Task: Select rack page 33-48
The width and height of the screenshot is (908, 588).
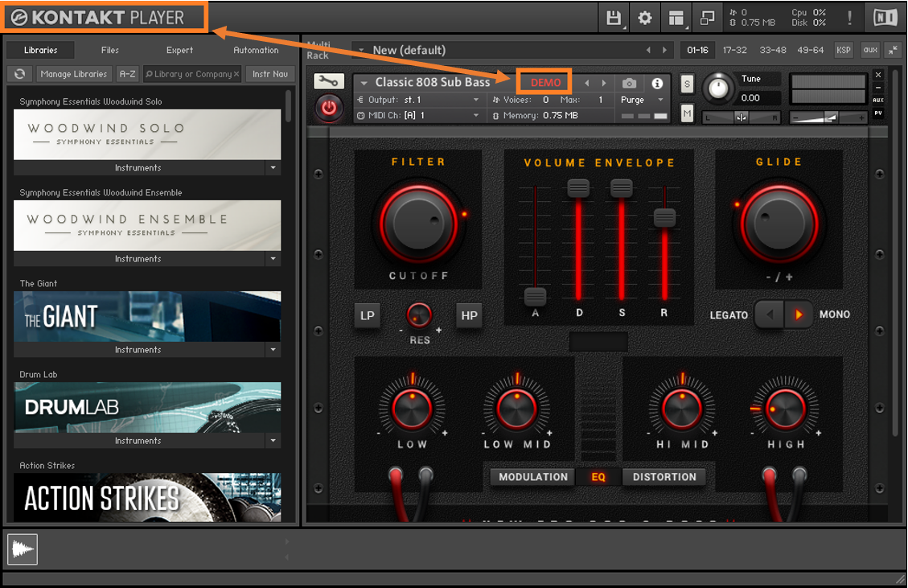Action: (773, 51)
